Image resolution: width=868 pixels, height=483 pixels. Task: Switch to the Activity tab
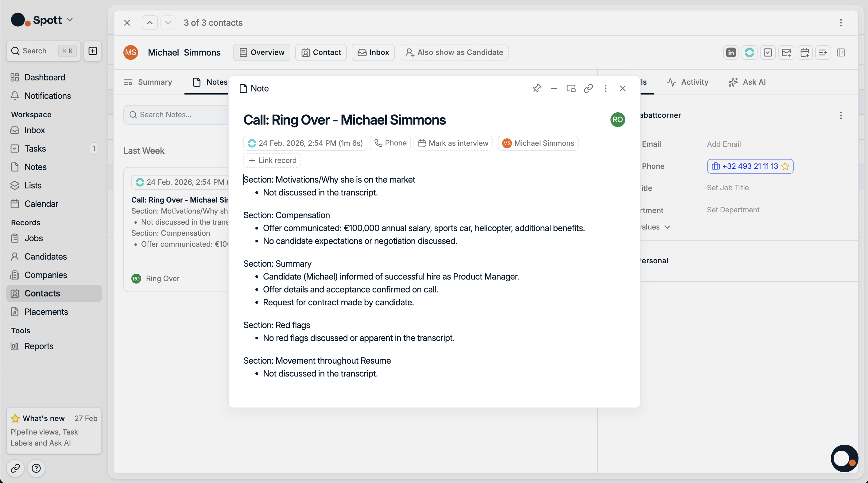688,82
